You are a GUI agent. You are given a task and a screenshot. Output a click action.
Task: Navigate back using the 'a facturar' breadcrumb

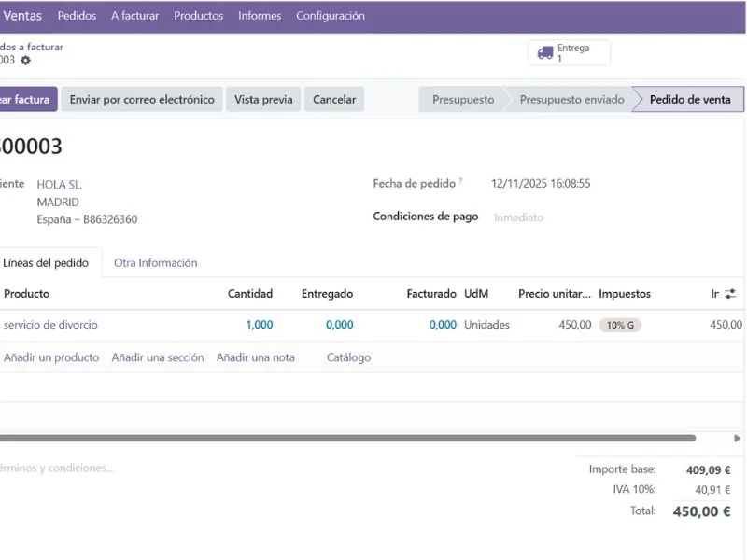coord(33,46)
